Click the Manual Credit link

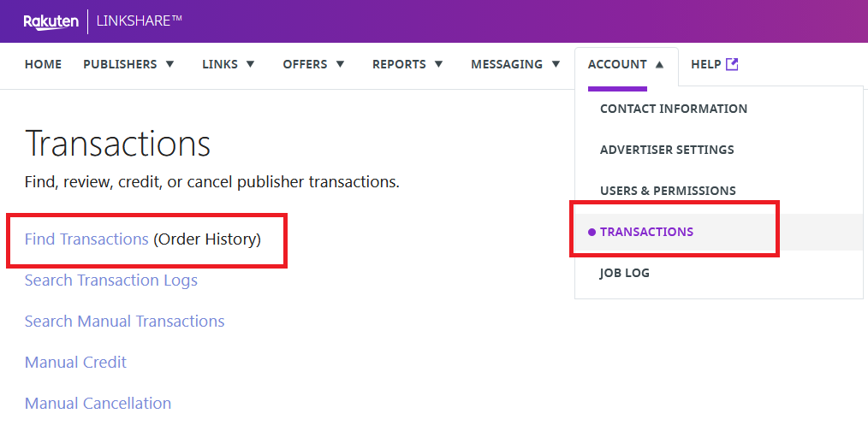[75, 363]
